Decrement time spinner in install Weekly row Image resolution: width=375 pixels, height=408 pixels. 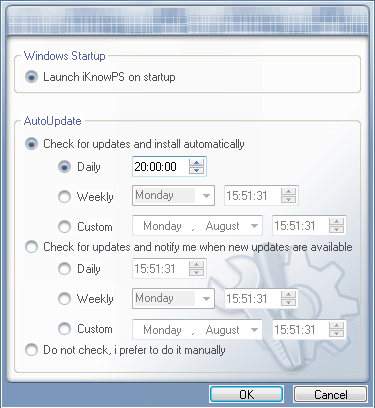(x=289, y=199)
